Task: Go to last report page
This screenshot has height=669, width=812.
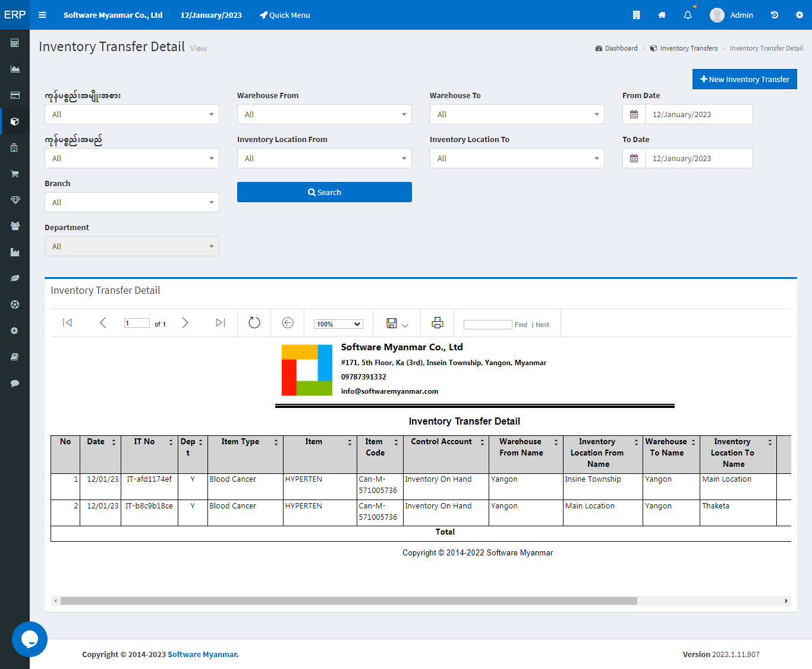Action: (x=221, y=322)
